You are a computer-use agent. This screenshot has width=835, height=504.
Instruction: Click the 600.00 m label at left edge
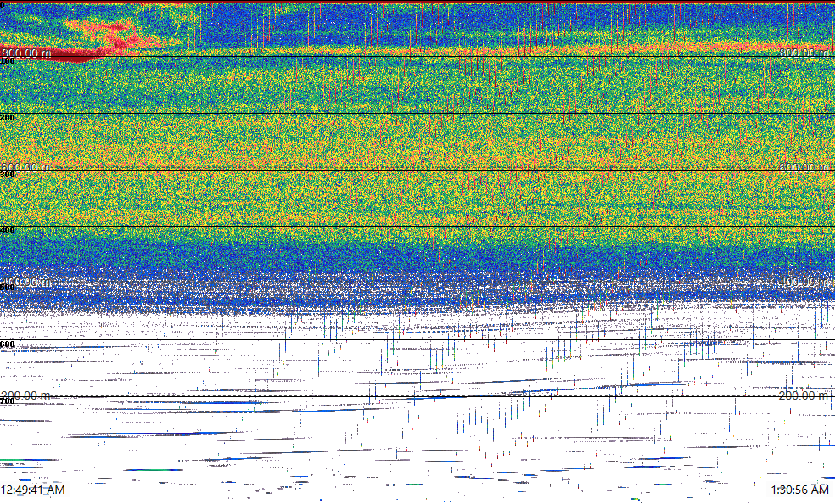pyautogui.click(x=26, y=166)
